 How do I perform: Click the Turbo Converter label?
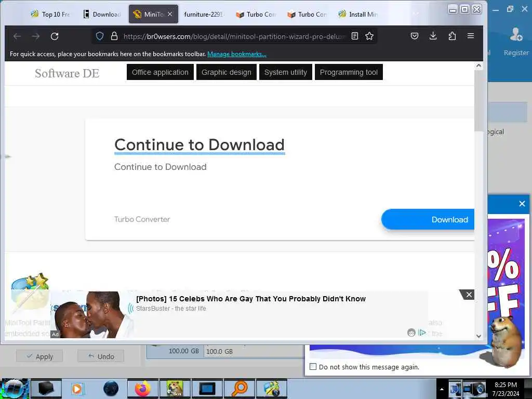click(142, 219)
